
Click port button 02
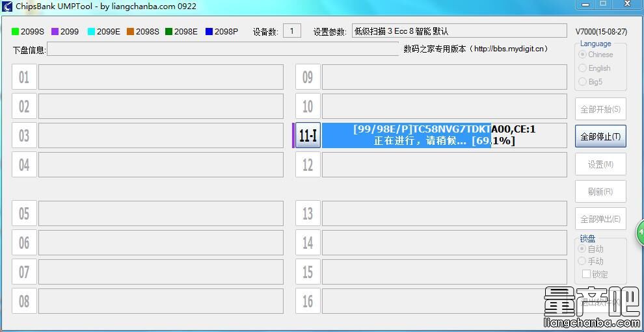pos(24,107)
